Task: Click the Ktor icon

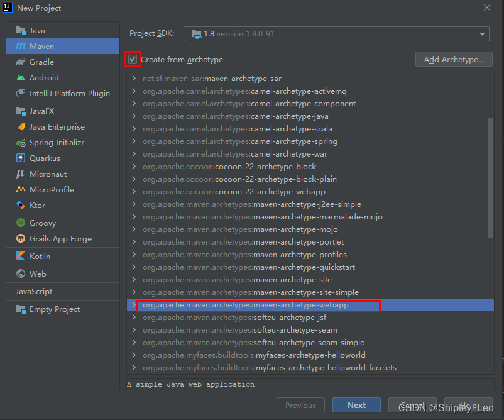Action: click(x=21, y=205)
